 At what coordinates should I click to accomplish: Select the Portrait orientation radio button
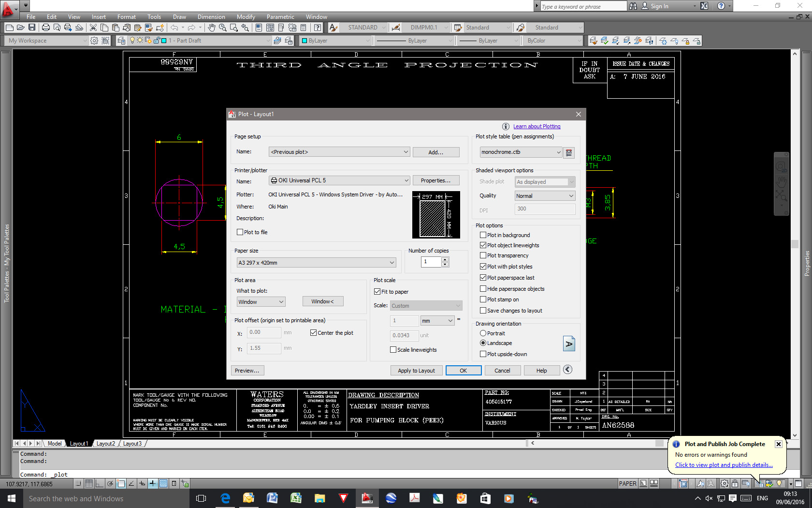tap(483, 333)
